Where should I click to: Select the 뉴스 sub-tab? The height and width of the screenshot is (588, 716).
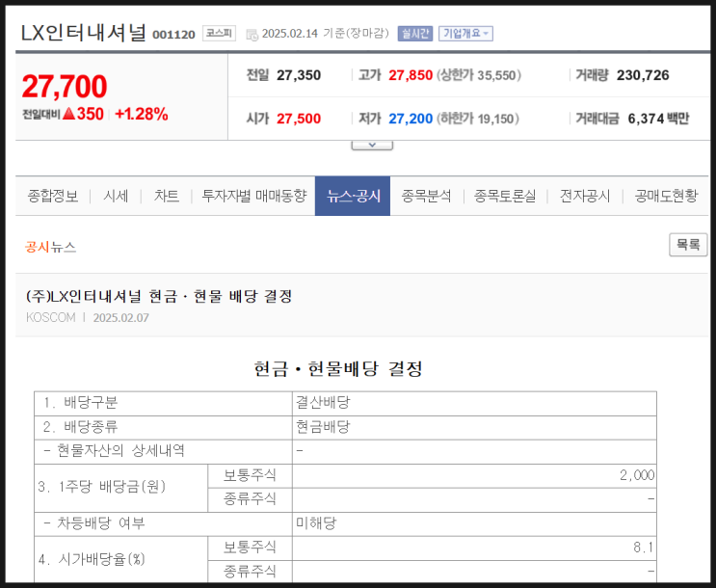[x=63, y=247]
